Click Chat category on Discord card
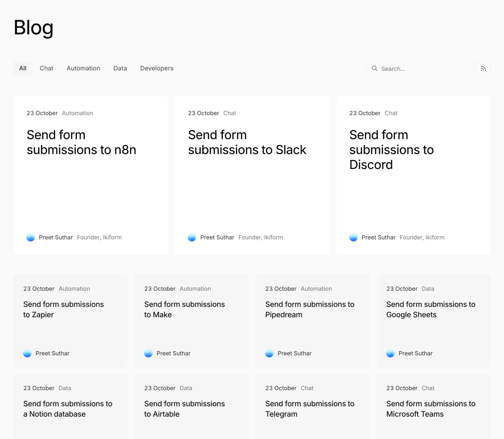504x439 pixels. click(391, 113)
